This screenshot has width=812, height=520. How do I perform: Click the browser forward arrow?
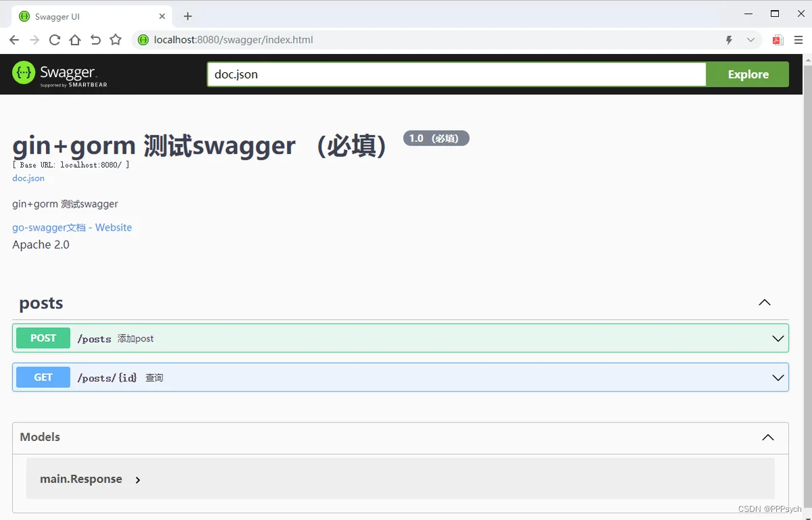click(x=35, y=40)
